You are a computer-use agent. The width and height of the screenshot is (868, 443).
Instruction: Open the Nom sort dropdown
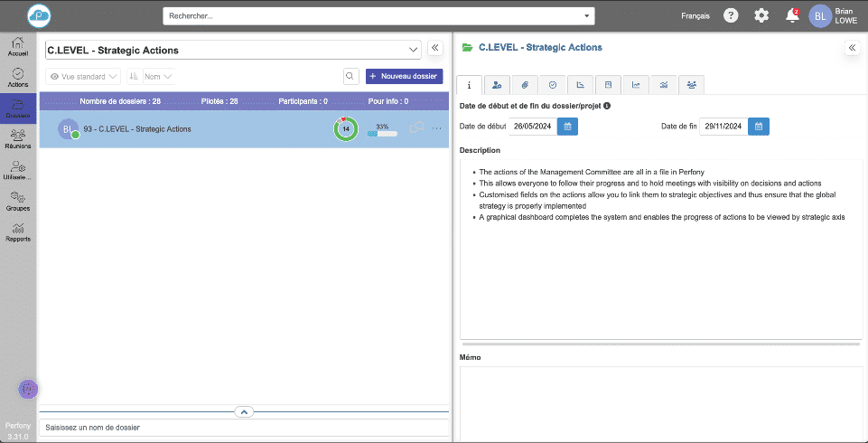pyautogui.click(x=158, y=77)
